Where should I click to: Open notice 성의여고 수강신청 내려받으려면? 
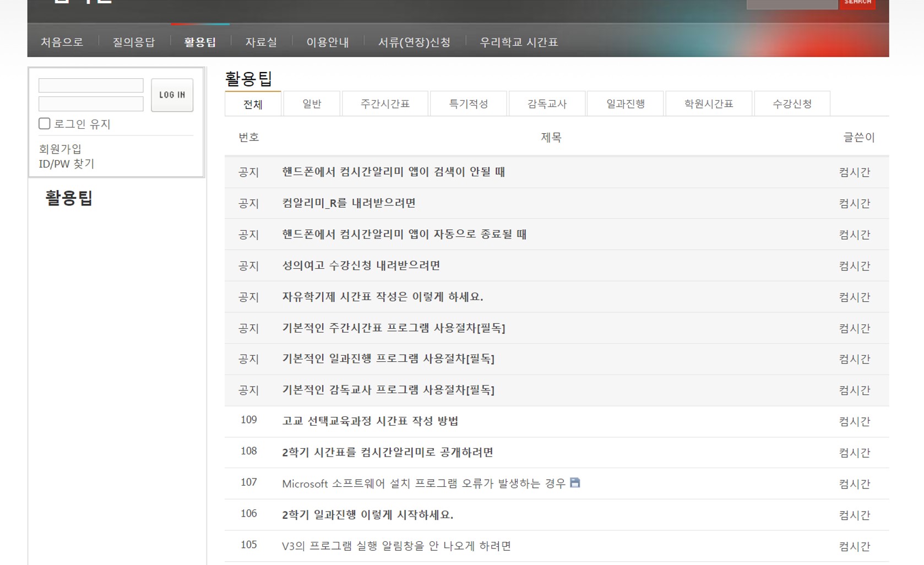click(x=361, y=265)
